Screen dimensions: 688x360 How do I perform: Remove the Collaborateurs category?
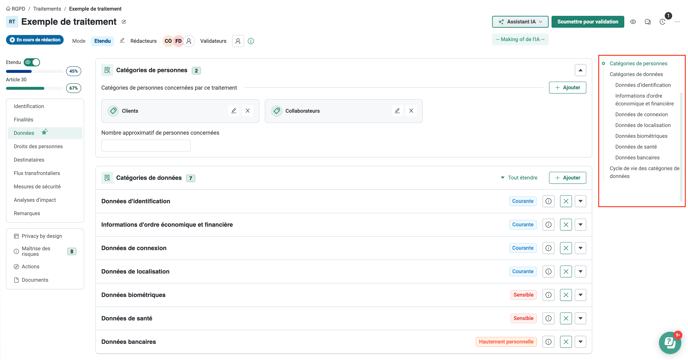[411, 111]
